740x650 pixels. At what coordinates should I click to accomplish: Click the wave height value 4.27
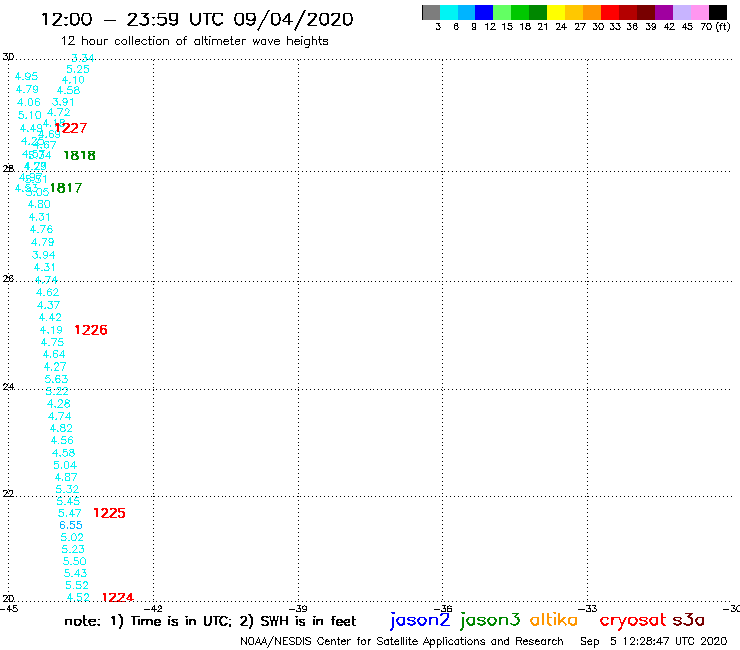coord(55,367)
